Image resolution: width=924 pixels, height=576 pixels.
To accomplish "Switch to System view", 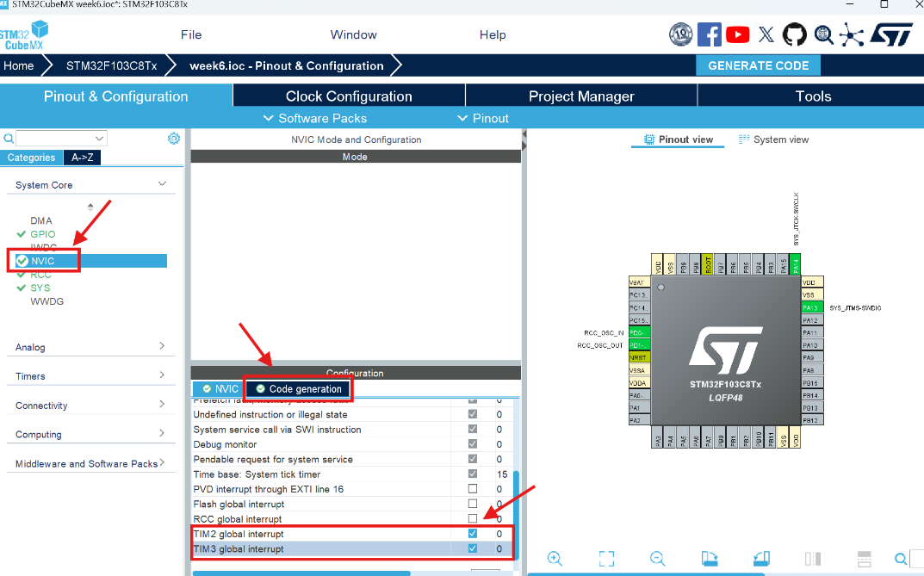I will pyautogui.click(x=774, y=139).
